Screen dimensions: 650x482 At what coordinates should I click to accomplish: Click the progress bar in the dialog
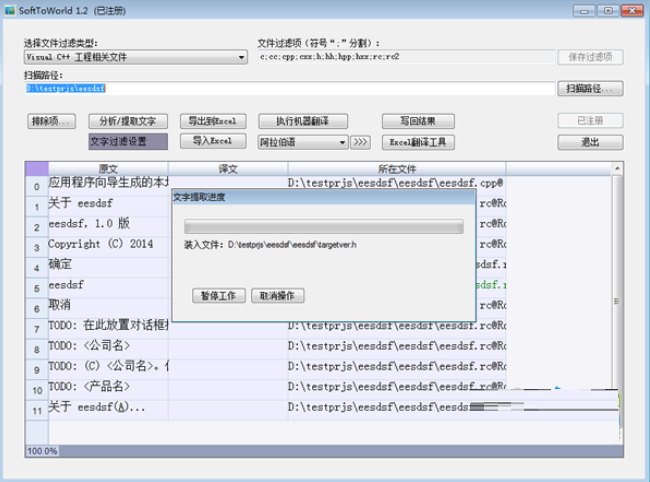point(324,227)
